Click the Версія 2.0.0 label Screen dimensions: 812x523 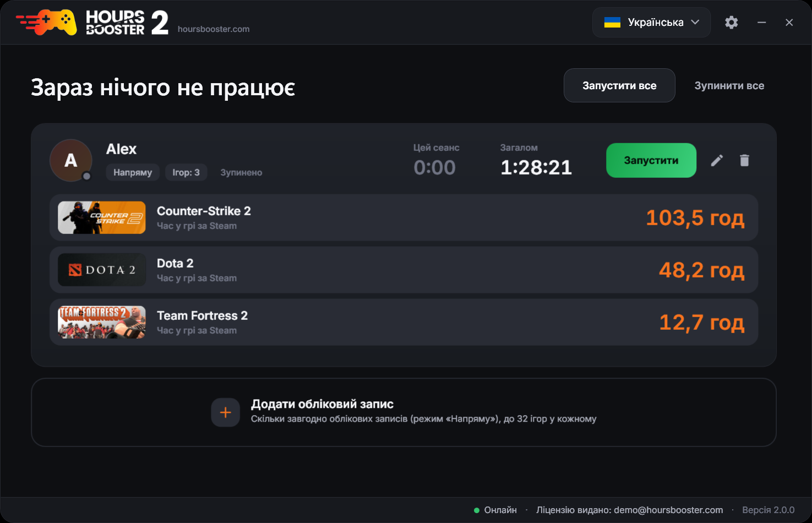click(769, 510)
